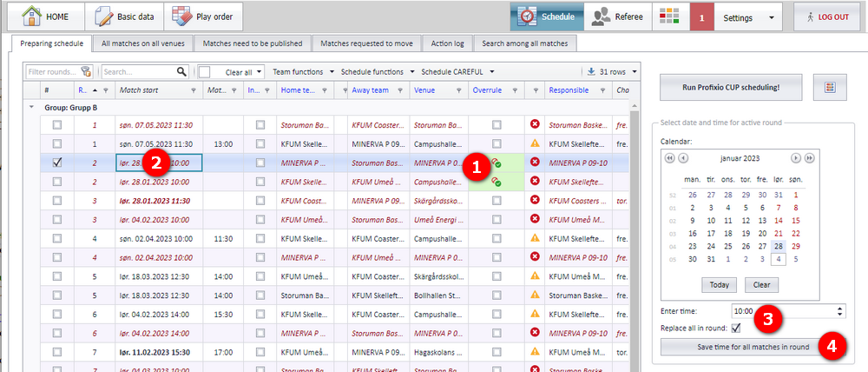Click the magnifying glass search icon
868x372 pixels.
tap(181, 71)
